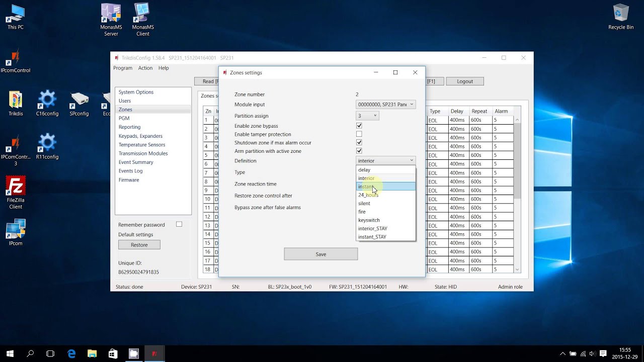Click Restore default settings button
Screen dimensions: 644x362
click(139, 245)
